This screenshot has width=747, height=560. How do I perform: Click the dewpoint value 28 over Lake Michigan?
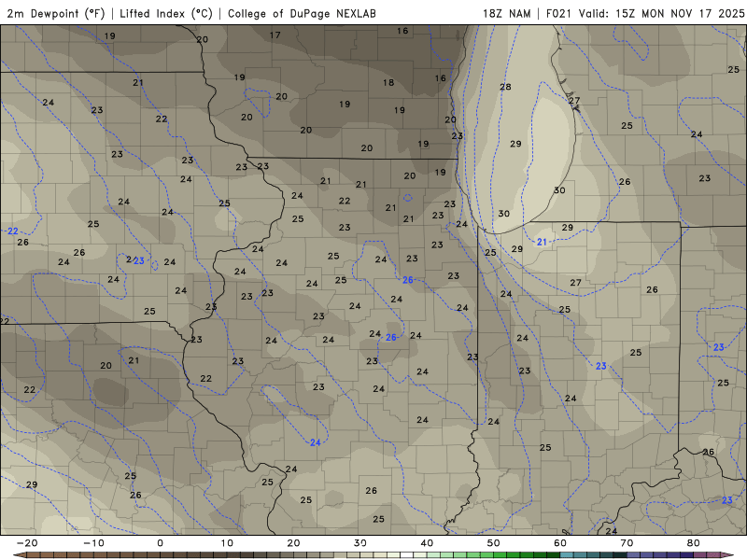pos(505,87)
